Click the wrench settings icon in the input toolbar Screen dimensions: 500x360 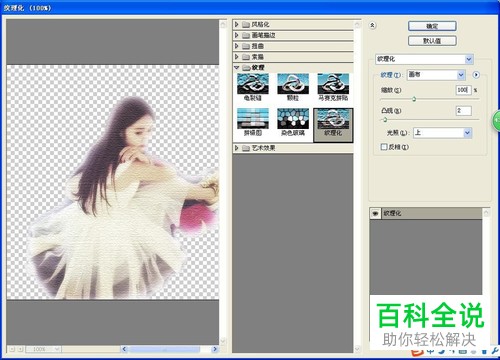[495, 351]
